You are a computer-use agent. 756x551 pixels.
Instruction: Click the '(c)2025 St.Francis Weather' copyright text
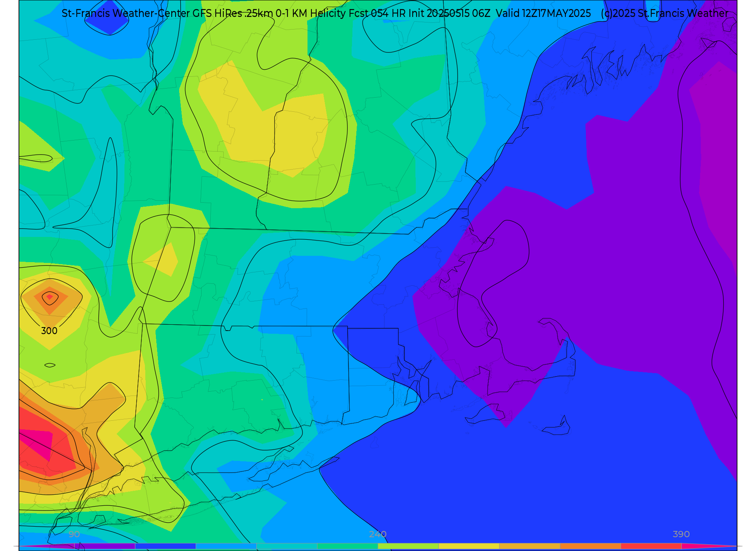pyautogui.click(x=665, y=13)
